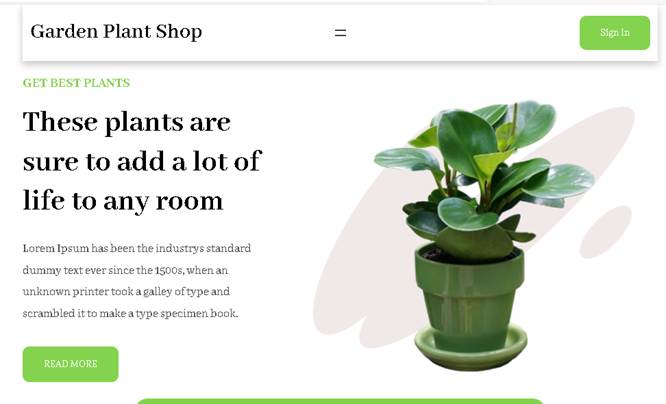
Task: Click the small pink oval decoration
Action: (606, 232)
